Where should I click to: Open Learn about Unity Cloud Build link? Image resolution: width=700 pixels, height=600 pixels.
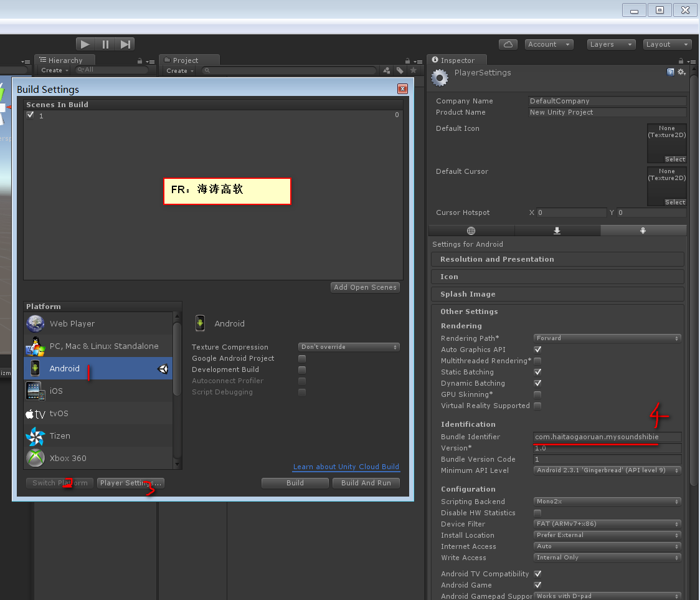[346, 467]
